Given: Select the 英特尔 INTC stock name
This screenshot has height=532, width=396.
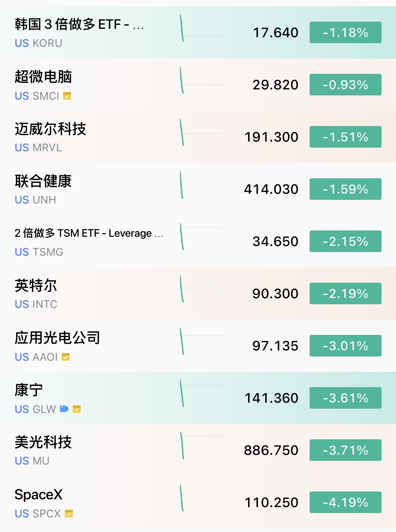Looking at the screenshot, I should [36, 285].
